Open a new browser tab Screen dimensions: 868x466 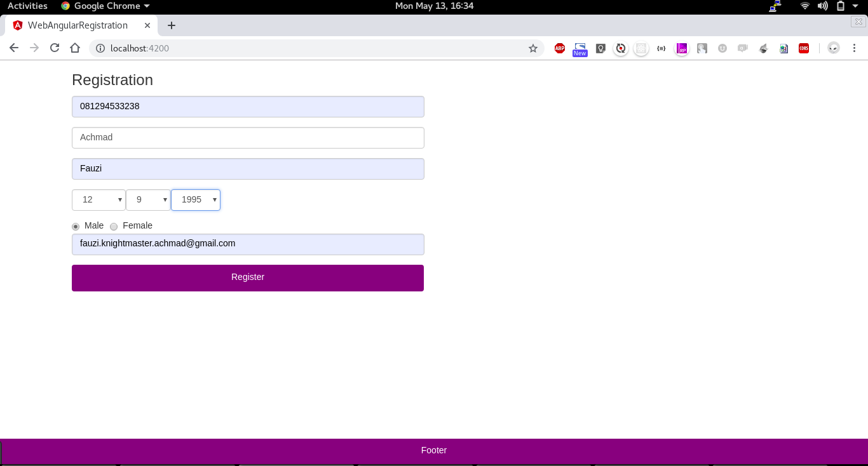(x=172, y=25)
